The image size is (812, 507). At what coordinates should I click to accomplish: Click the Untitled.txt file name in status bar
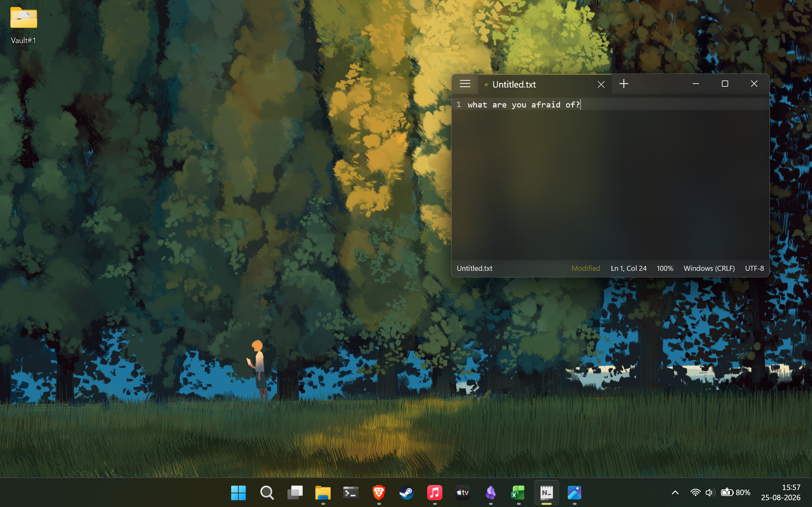(x=475, y=268)
